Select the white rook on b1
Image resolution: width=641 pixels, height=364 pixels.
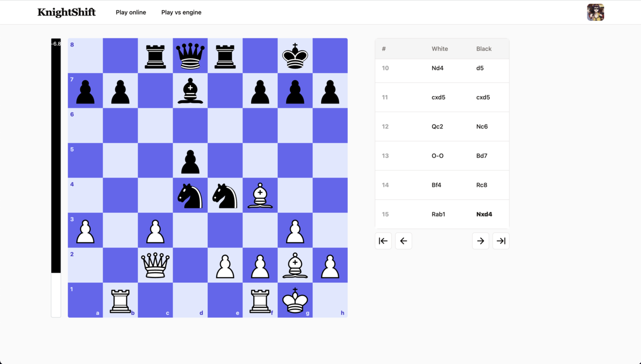(x=120, y=300)
